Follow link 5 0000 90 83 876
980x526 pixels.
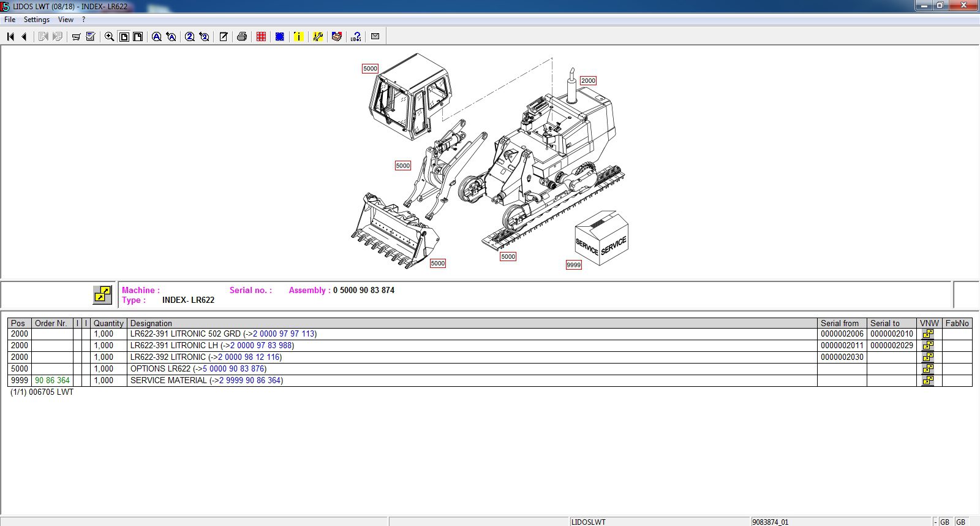tap(233, 369)
